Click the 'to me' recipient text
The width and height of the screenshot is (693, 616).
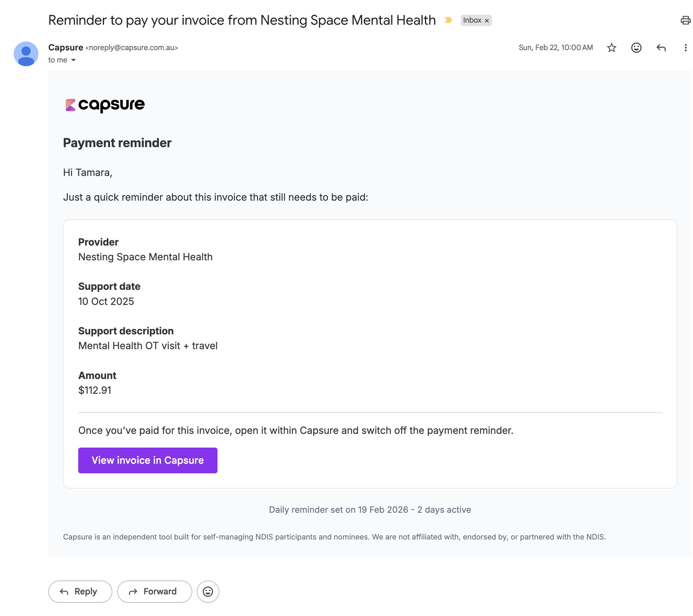click(58, 60)
